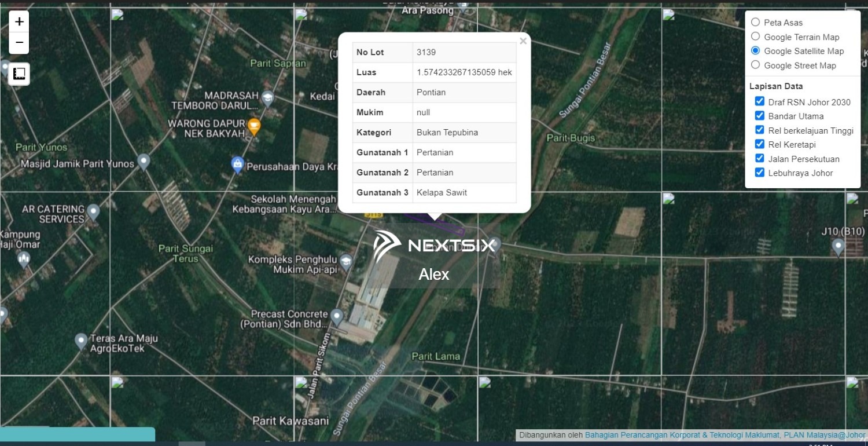Image resolution: width=868 pixels, height=446 pixels.
Task: Switch basemap to Google Street Map
Action: pyautogui.click(x=755, y=64)
